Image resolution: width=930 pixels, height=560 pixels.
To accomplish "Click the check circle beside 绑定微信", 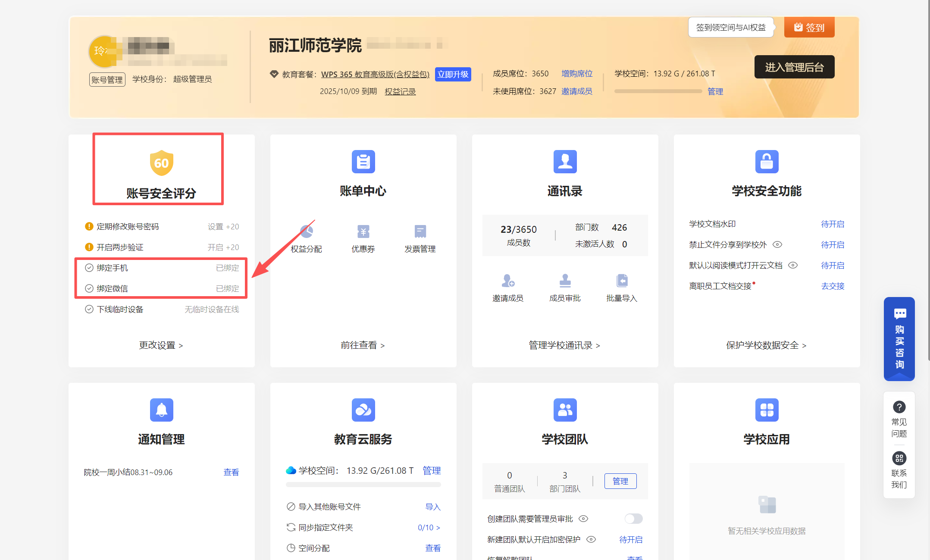I will tap(89, 288).
